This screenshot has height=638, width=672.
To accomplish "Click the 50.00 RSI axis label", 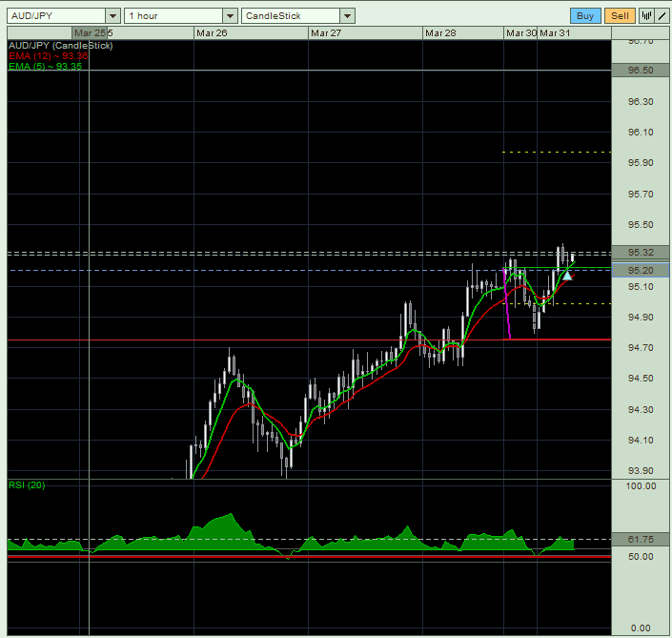I will pyautogui.click(x=641, y=557).
